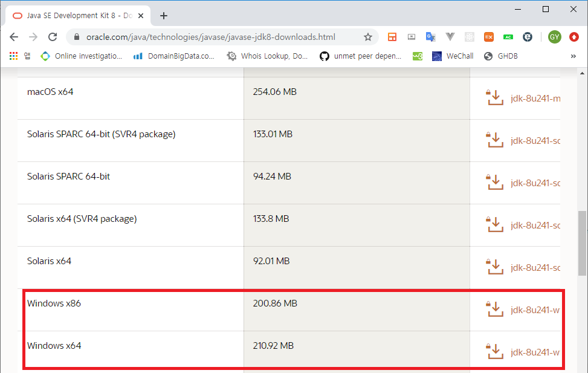Image resolution: width=588 pixels, height=373 pixels.
Task: Download the Solaris x64 JDK (92.01 MB)
Action: (495, 268)
